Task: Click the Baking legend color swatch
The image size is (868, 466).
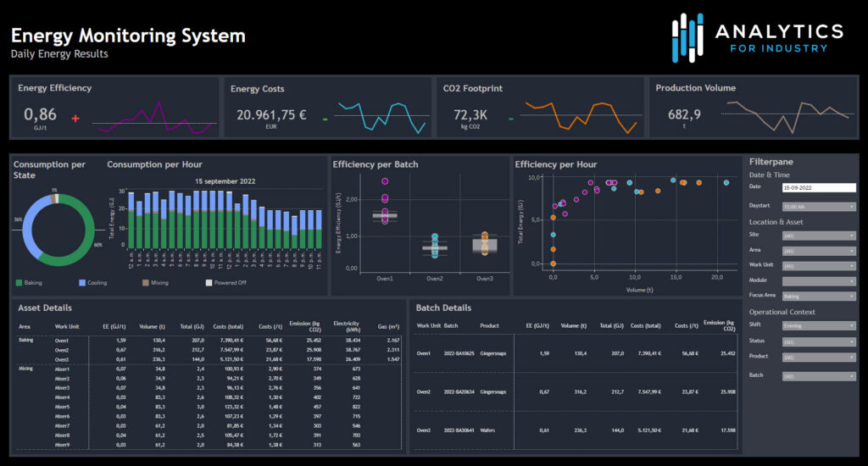Action: pos(19,282)
